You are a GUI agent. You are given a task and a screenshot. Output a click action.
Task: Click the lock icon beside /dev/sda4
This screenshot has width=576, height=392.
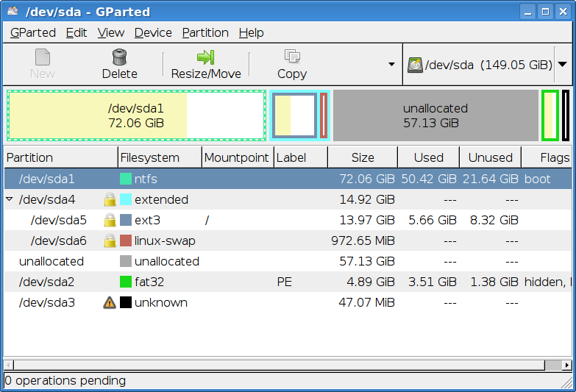(110, 199)
